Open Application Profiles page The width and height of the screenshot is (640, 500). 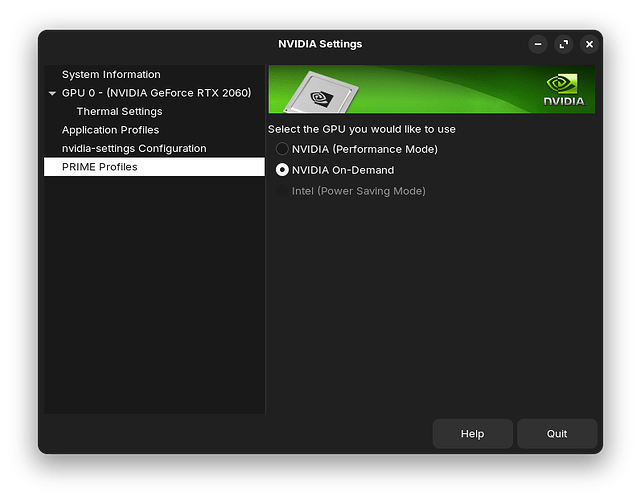tap(154, 130)
